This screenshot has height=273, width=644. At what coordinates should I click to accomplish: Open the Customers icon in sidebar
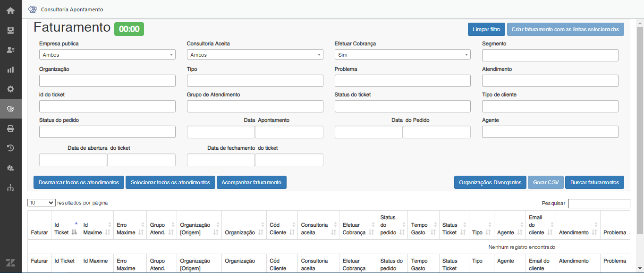click(x=10, y=50)
